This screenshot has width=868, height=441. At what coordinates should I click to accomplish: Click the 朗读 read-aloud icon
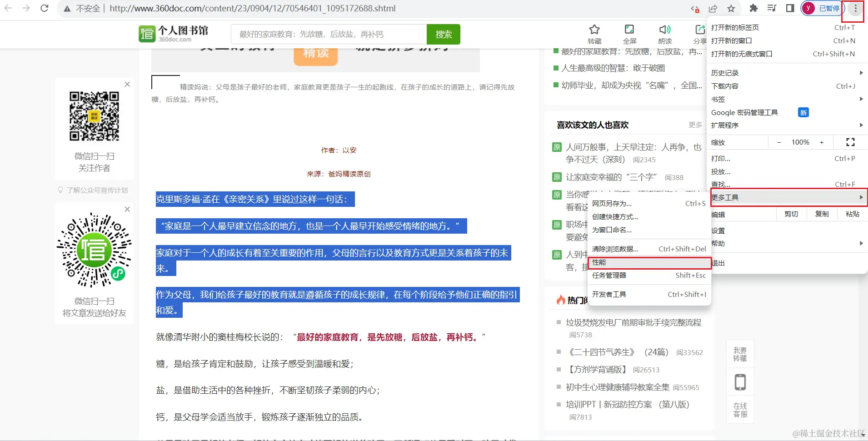tap(664, 30)
